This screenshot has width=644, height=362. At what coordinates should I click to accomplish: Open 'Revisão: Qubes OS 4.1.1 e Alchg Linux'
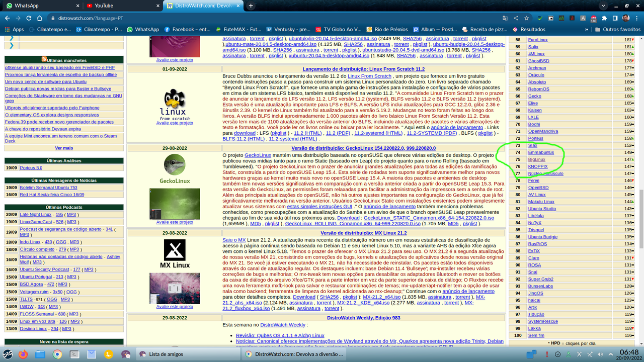pos(280,335)
